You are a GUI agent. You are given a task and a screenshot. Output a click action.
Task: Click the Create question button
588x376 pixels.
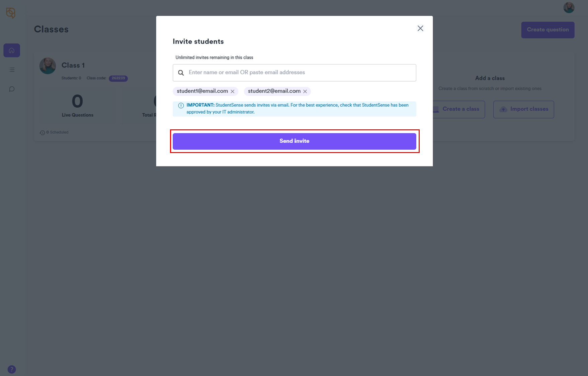[x=548, y=30]
